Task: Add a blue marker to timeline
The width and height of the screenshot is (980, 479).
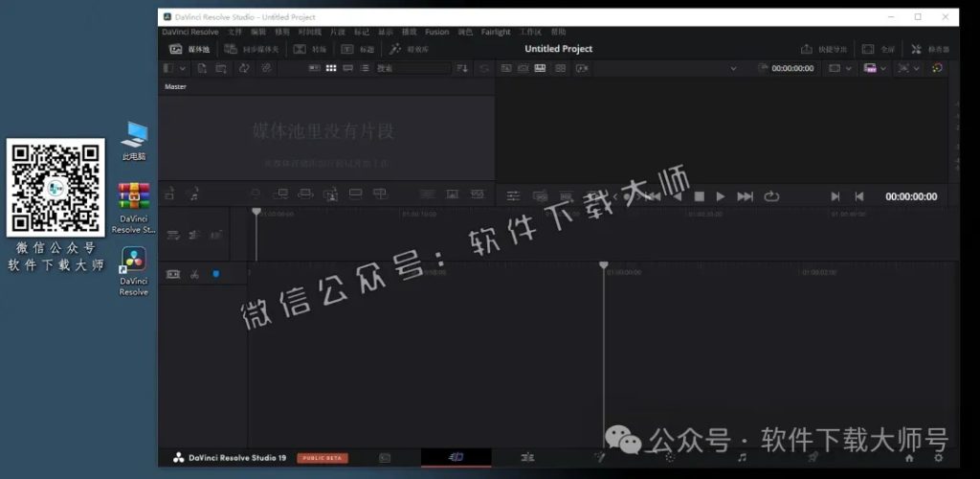Action: pyautogui.click(x=216, y=274)
